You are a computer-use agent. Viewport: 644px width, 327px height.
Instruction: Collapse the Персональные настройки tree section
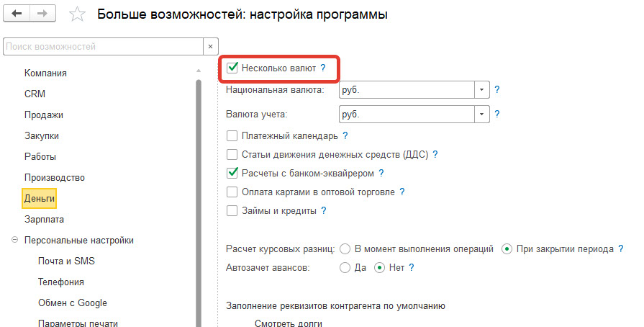[15, 241]
